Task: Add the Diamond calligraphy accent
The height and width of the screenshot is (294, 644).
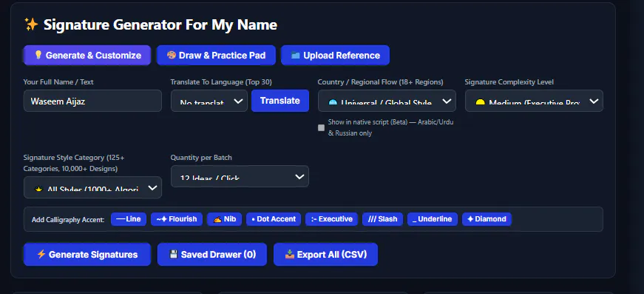Action: click(487, 219)
